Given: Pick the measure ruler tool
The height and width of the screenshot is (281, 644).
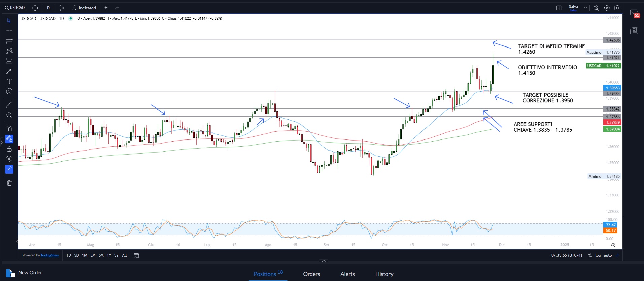Looking at the screenshot, I should tap(9, 105).
